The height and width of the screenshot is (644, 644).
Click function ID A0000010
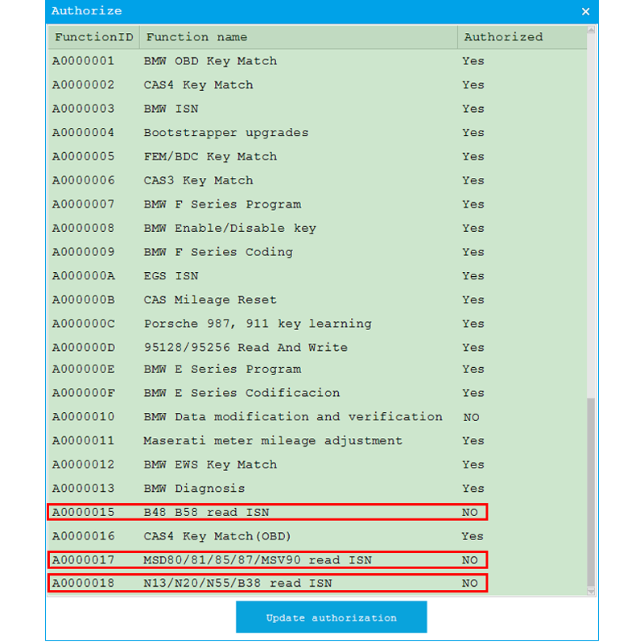tap(84, 417)
